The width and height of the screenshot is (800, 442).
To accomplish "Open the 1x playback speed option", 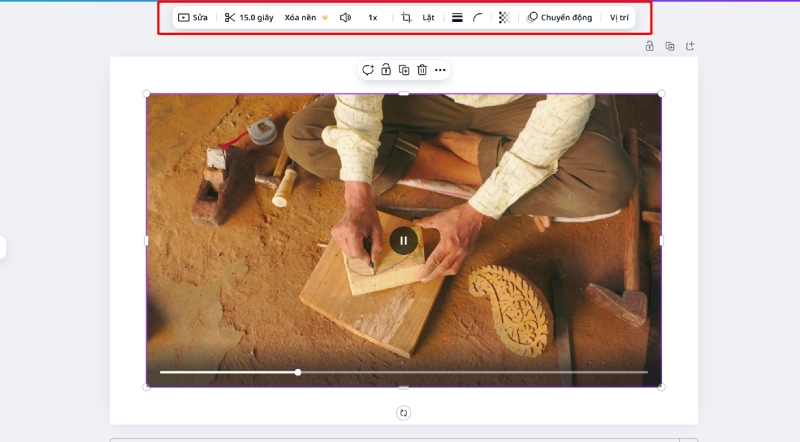I will click(373, 18).
